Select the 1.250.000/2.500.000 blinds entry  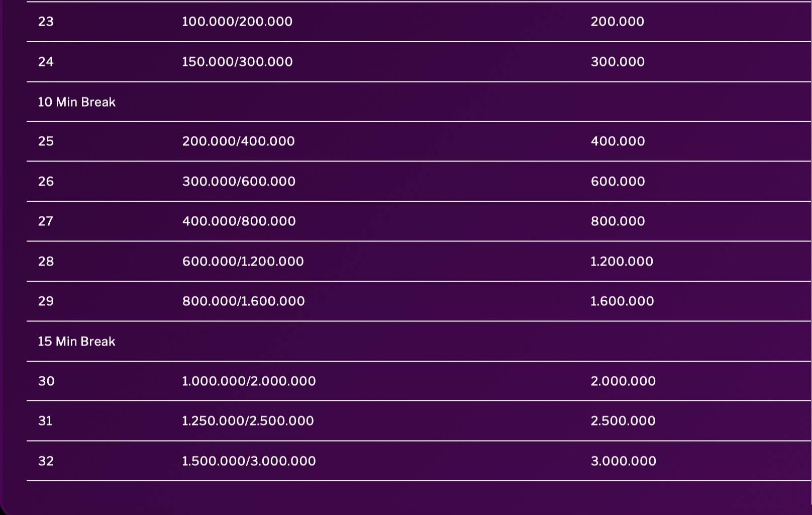click(x=248, y=421)
